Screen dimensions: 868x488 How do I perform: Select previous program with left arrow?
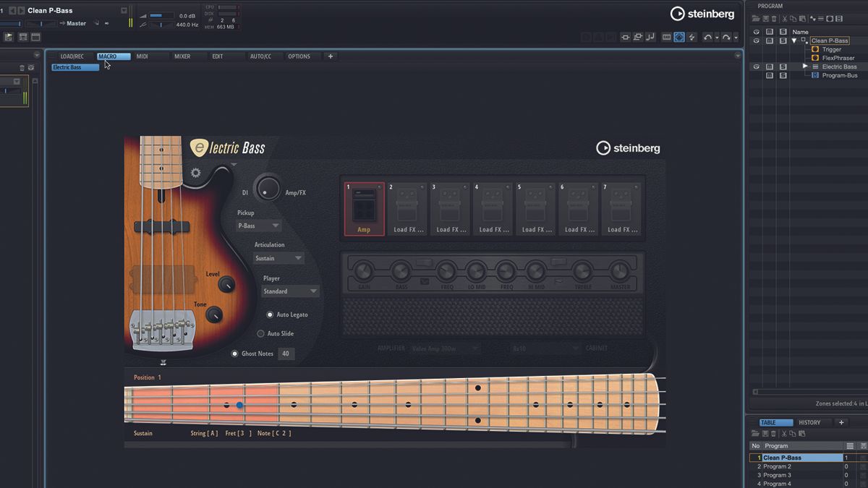pyautogui.click(x=12, y=11)
